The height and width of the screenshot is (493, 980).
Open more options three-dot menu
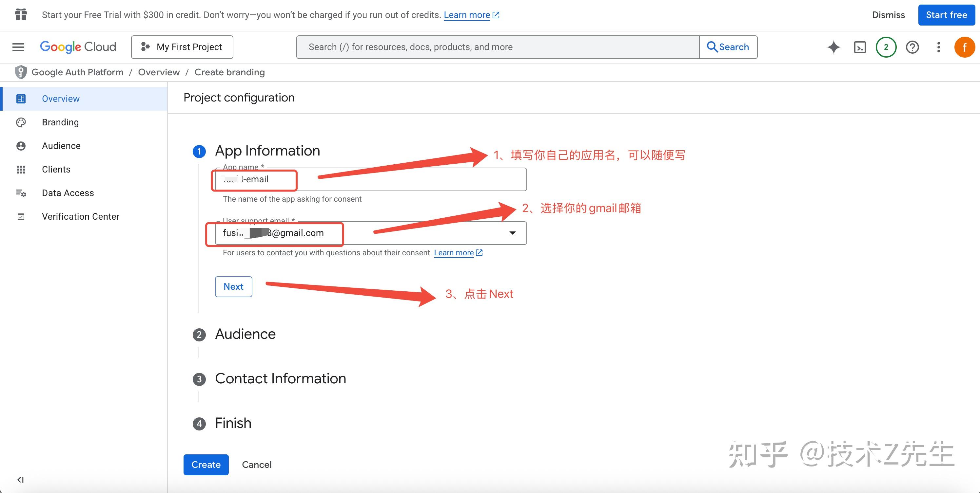pyautogui.click(x=938, y=47)
